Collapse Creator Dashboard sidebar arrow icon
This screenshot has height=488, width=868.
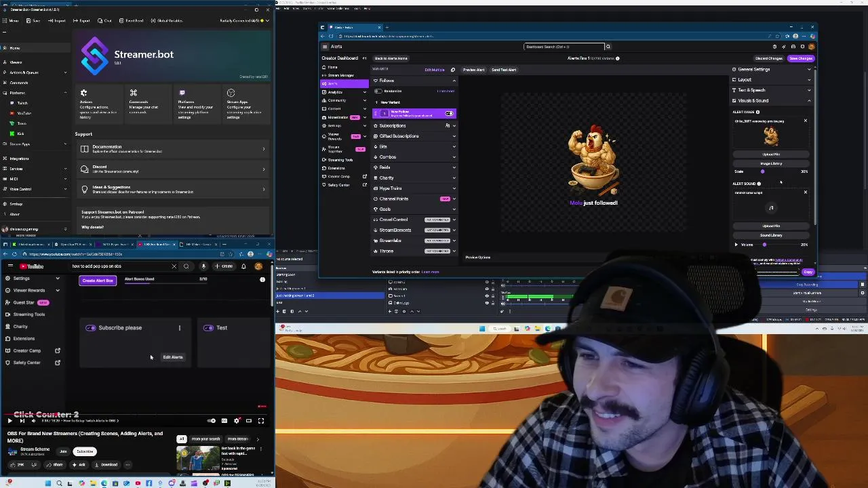pyautogui.click(x=364, y=58)
